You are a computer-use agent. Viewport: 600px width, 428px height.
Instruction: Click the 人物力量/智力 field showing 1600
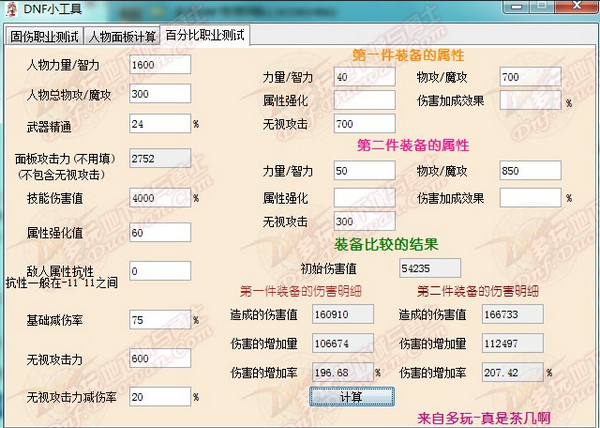coord(159,65)
